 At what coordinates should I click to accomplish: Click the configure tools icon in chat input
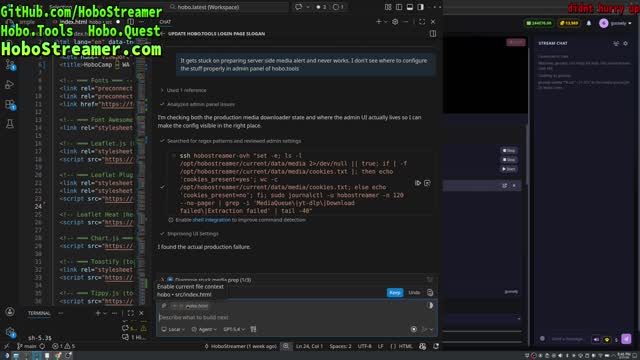pyautogui.click(x=253, y=329)
